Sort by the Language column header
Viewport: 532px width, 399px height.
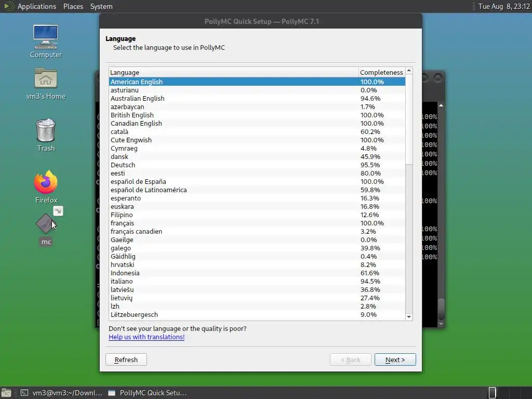233,72
